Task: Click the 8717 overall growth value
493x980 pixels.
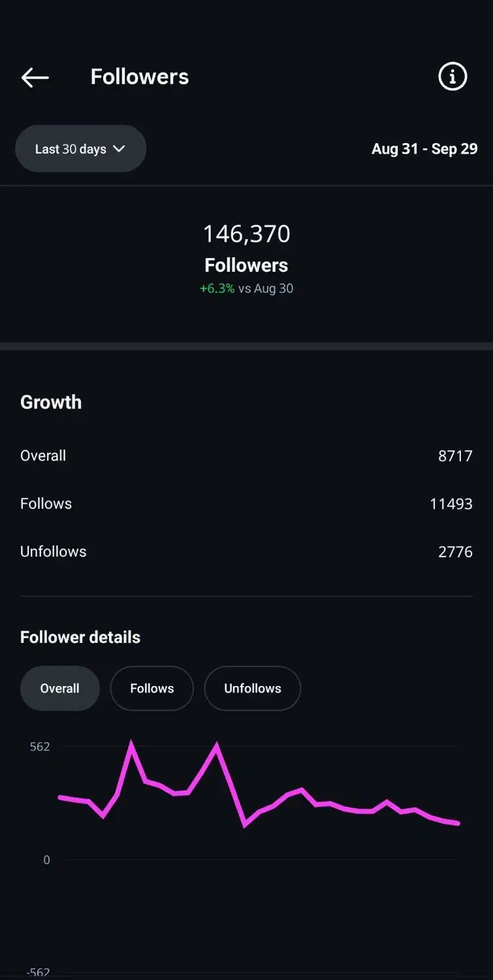Action: 455,456
